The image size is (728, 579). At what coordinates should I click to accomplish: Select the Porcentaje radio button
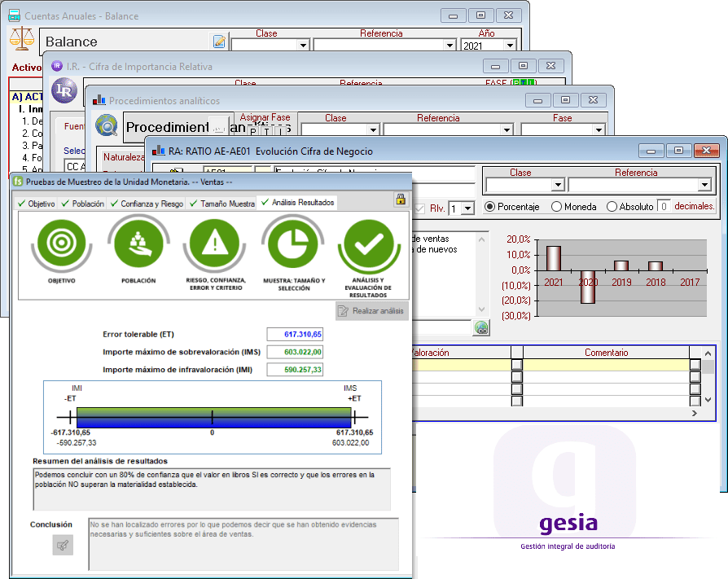click(x=490, y=207)
